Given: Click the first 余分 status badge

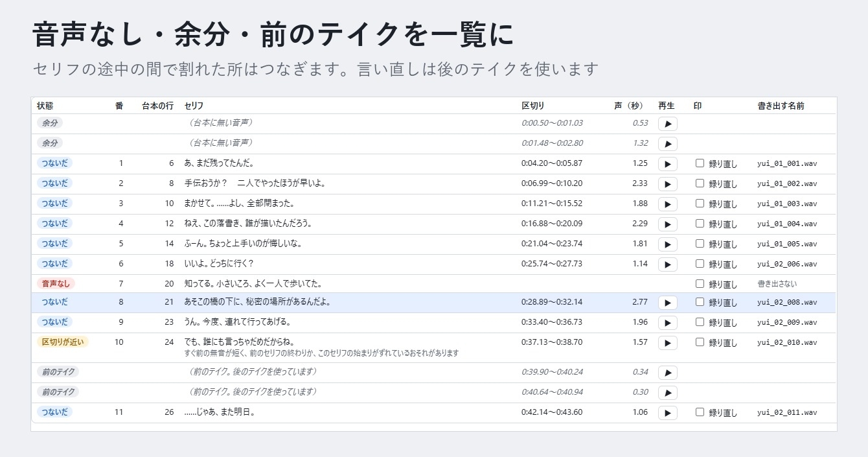Looking at the screenshot, I should coord(50,123).
